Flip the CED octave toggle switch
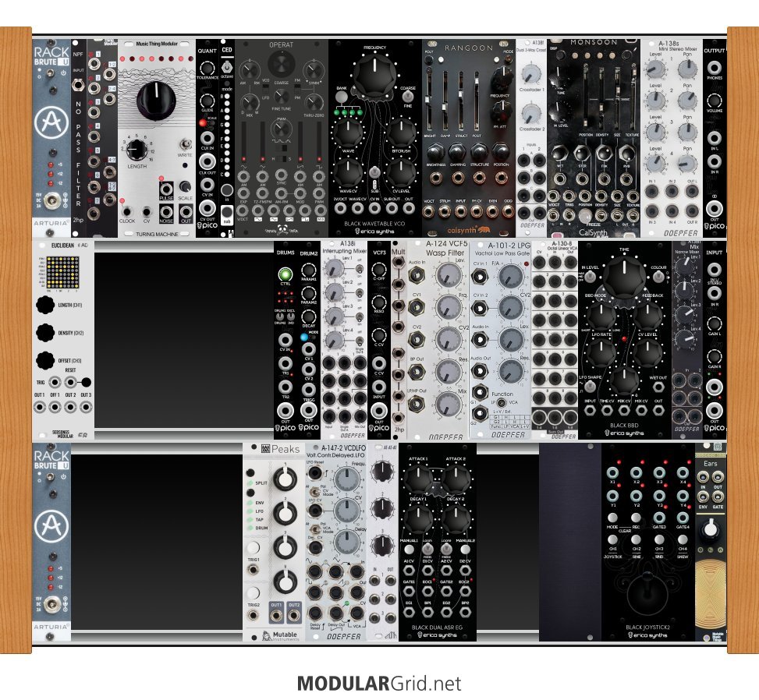This screenshot has width=759, height=700. pos(226,66)
